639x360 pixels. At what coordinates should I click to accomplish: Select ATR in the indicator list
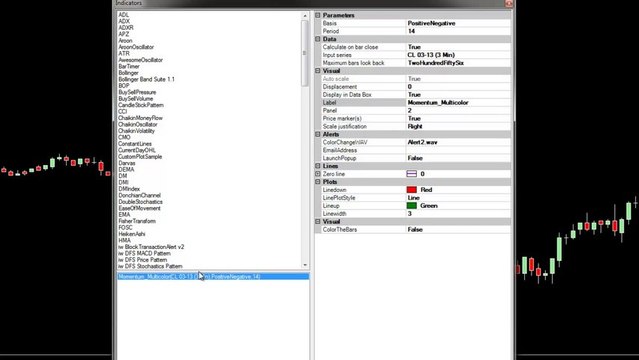pyautogui.click(x=124, y=53)
